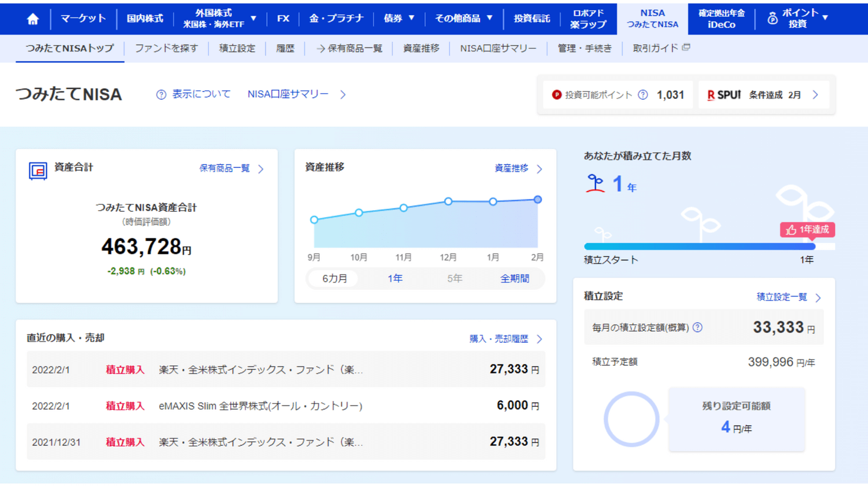Click the 資産合計 portfolio icon
868x488 pixels.
tap(38, 171)
